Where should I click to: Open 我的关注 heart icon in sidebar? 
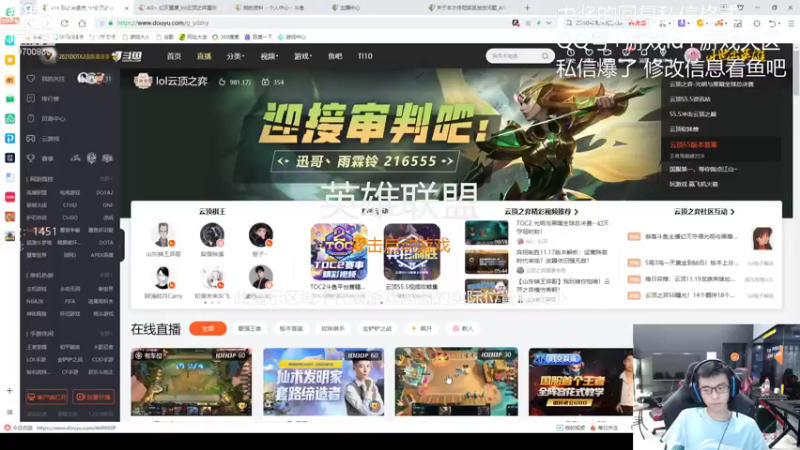pos(31,79)
